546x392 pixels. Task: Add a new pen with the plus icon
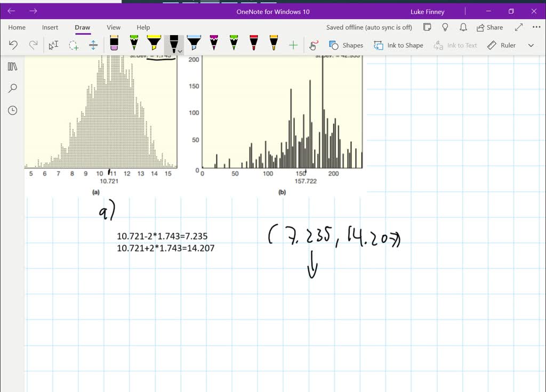click(293, 45)
